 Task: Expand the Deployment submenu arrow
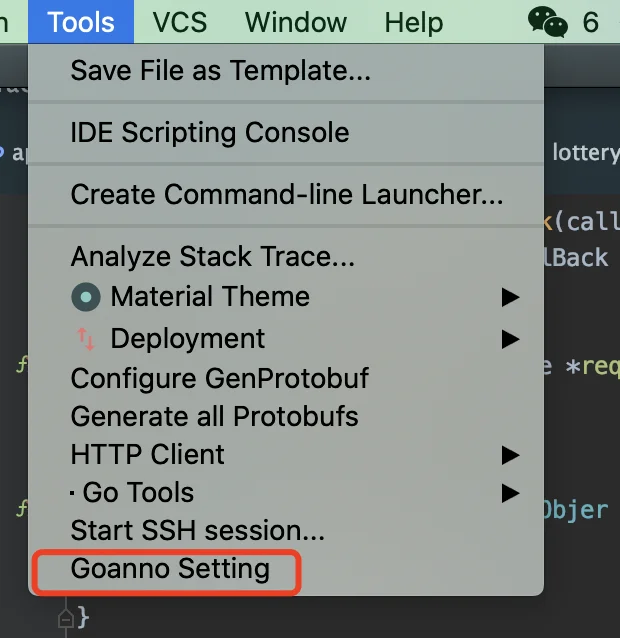[x=510, y=339]
